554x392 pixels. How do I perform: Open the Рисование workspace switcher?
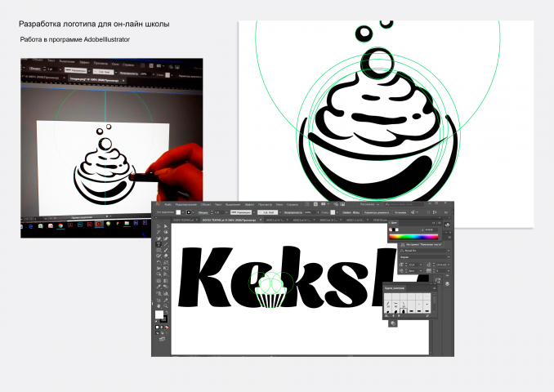(369, 204)
